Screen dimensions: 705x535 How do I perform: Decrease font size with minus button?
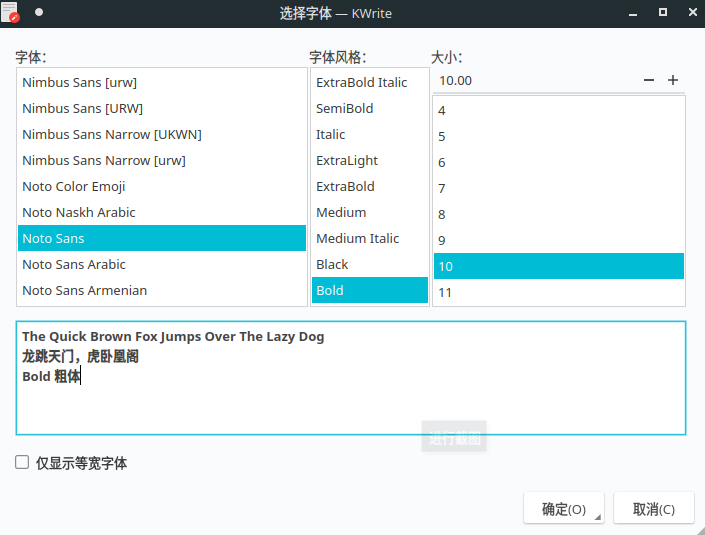[648, 80]
